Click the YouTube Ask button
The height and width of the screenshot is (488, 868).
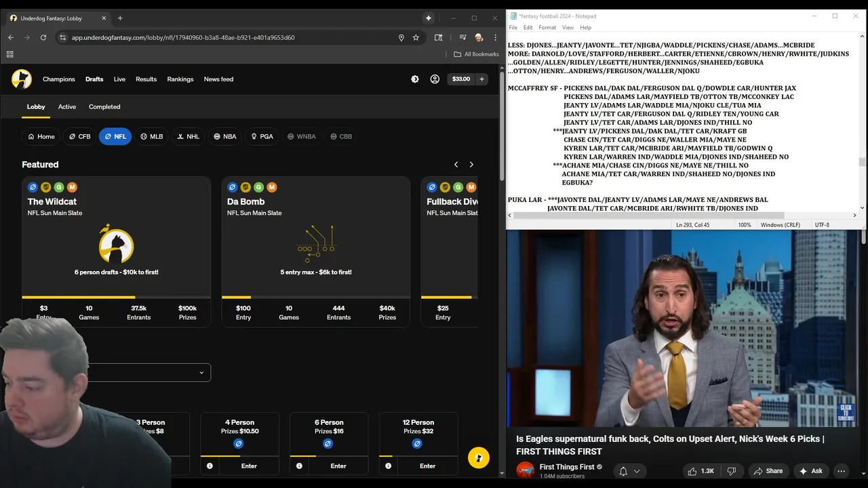811,471
